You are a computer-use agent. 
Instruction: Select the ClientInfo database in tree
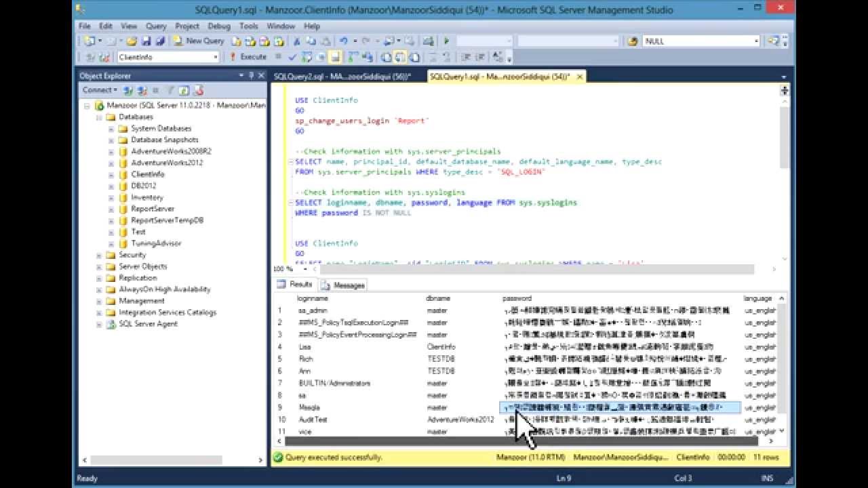[147, 174]
